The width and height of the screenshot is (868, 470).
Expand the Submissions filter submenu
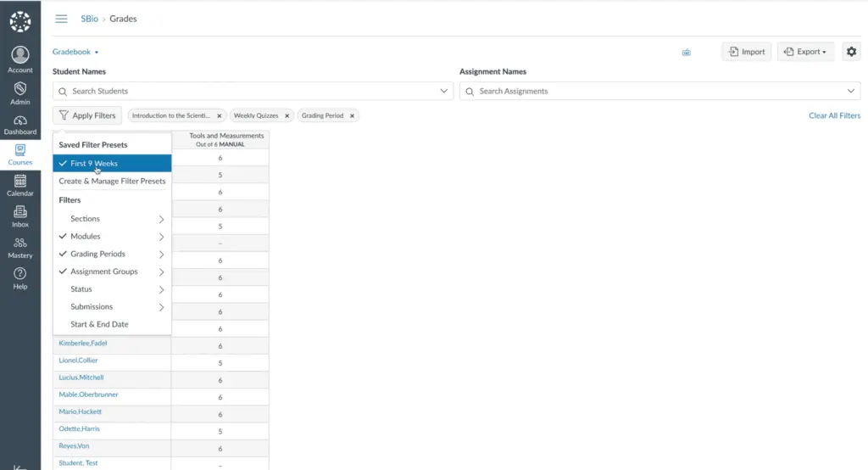coord(112,306)
